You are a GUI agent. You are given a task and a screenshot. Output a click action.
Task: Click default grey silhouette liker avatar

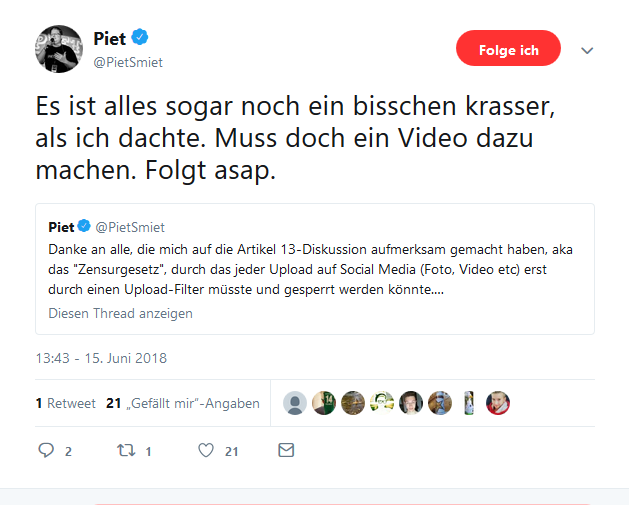click(x=295, y=403)
